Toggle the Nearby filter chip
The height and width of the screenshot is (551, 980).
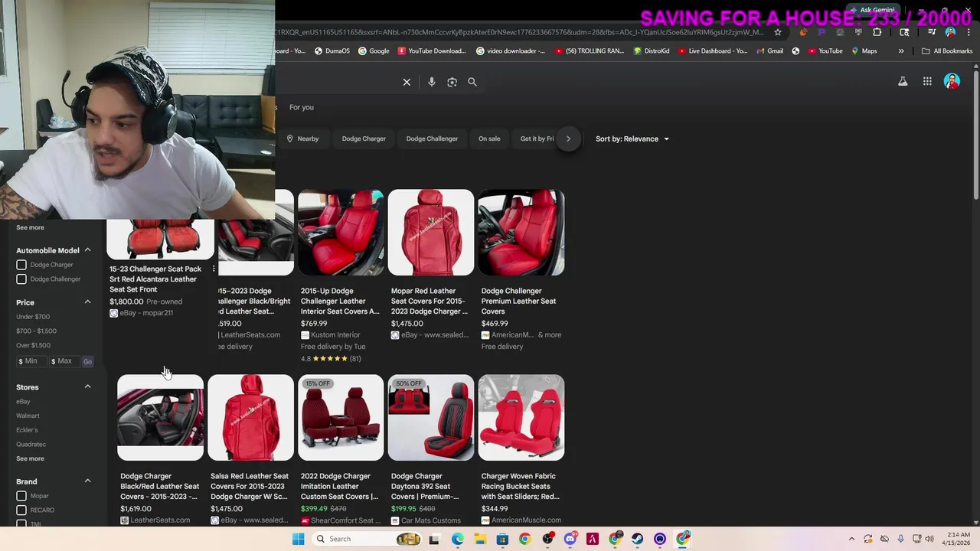pyautogui.click(x=302, y=139)
